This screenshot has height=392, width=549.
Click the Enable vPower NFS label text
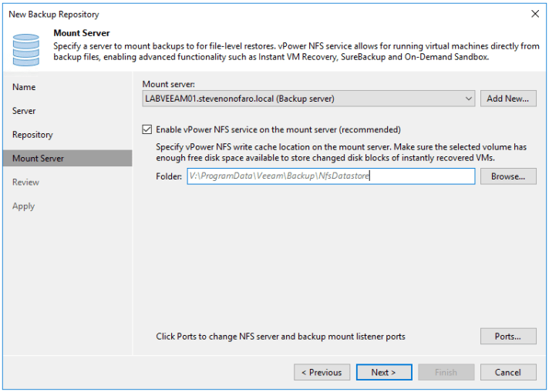click(x=278, y=130)
